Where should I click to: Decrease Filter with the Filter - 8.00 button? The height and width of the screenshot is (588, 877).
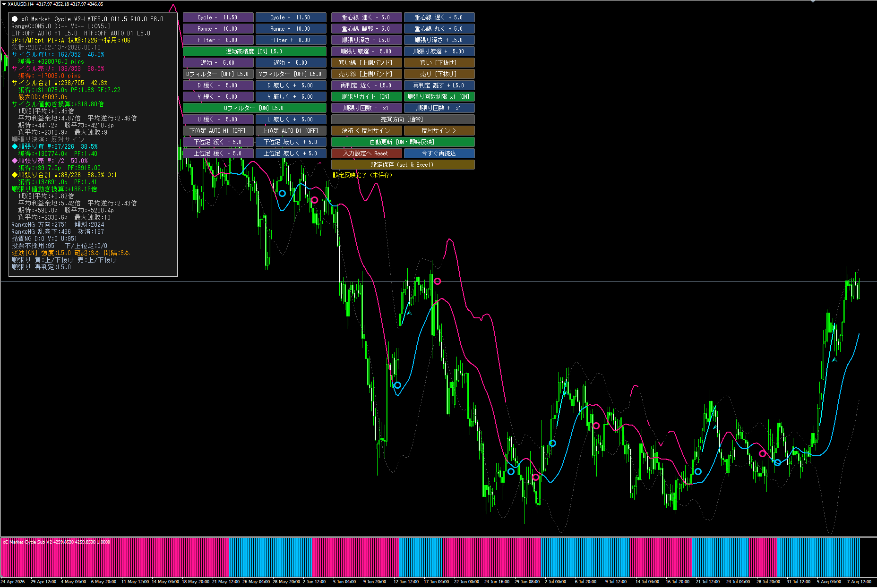(x=218, y=40)
